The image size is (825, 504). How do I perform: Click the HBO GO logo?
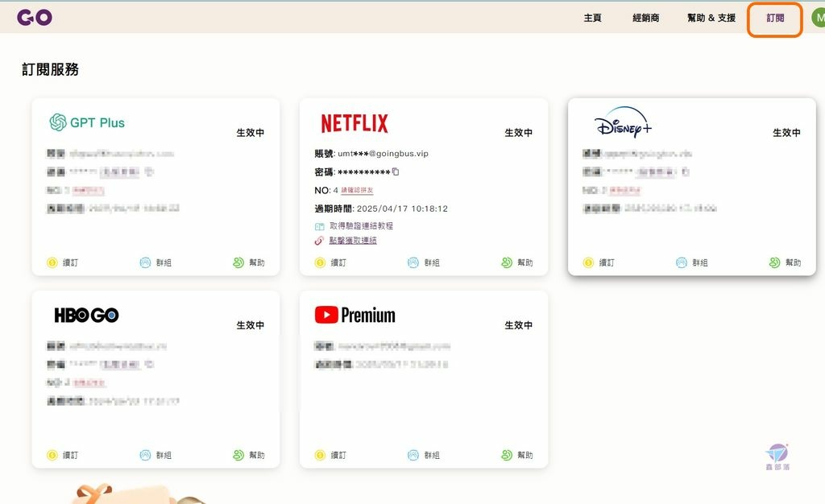coord(86,316)
